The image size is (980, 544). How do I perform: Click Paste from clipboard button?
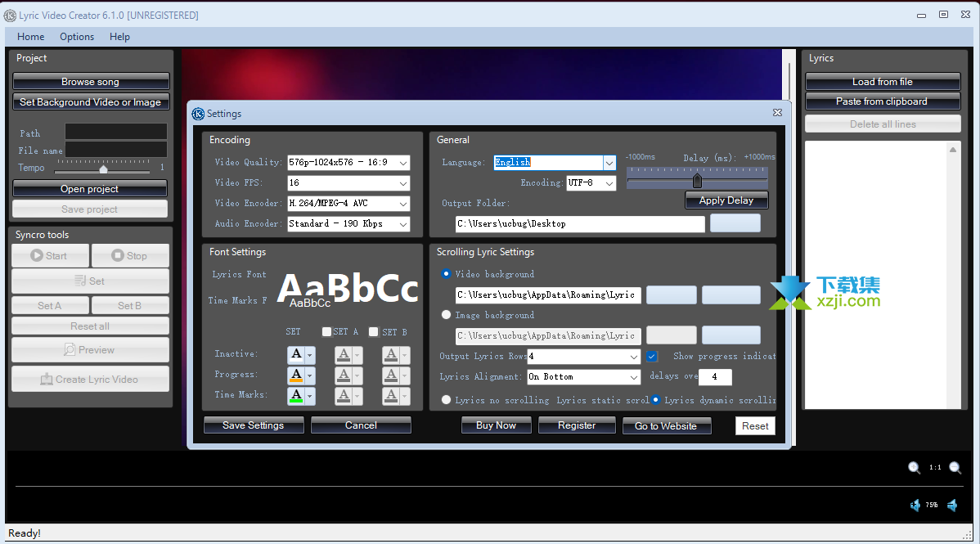[x=883, y=101]
